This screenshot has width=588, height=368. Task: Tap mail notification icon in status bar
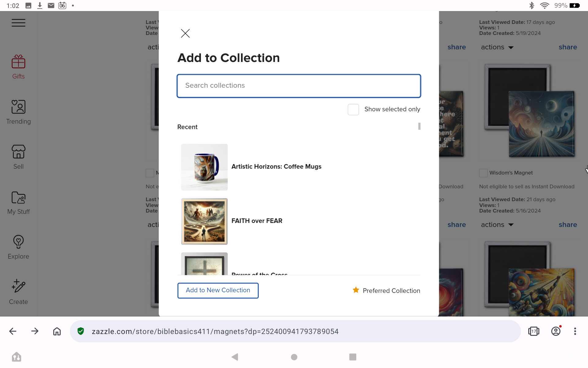51,6
